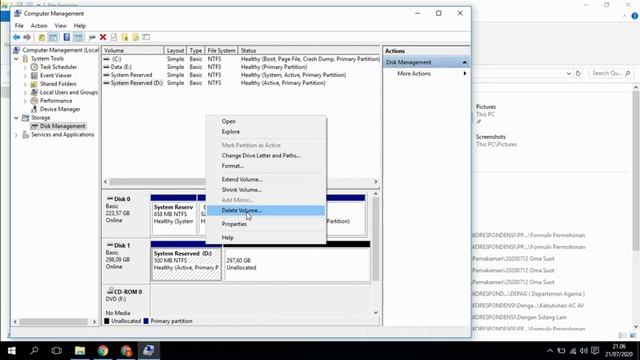Image resolution: width=640 pixels, height=360 pixels.
Task: Click the blue Help toolbar icon
Action: pos(67,37)
